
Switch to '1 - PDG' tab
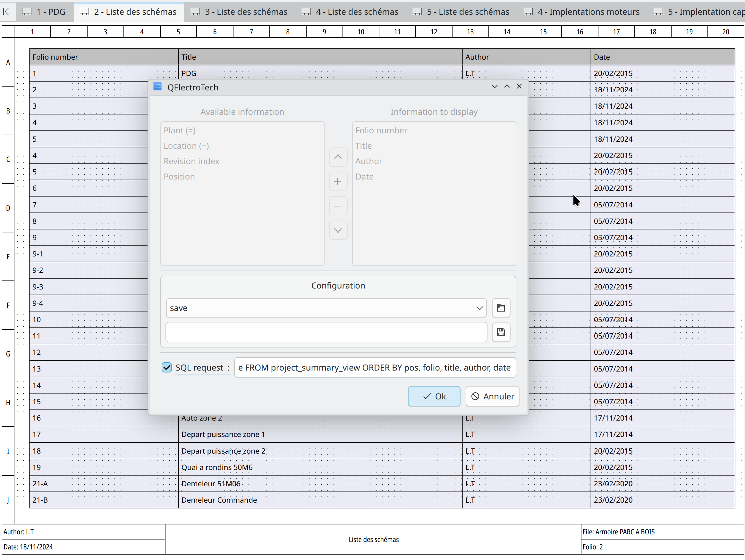click(44, 12)
